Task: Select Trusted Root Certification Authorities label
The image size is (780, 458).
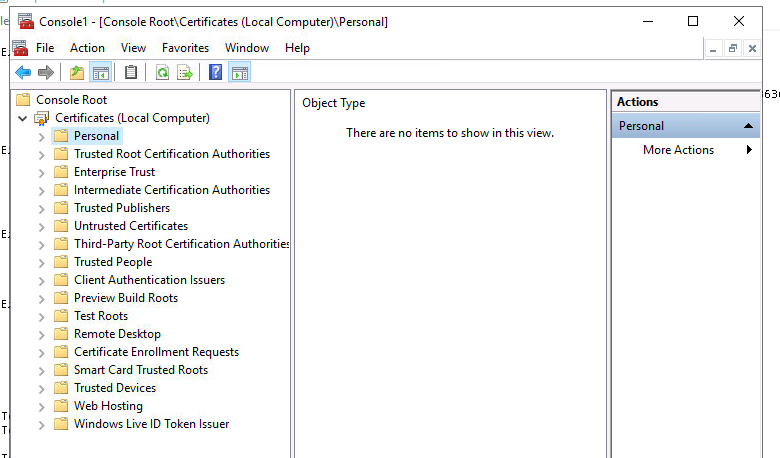Action: [172, 154]
